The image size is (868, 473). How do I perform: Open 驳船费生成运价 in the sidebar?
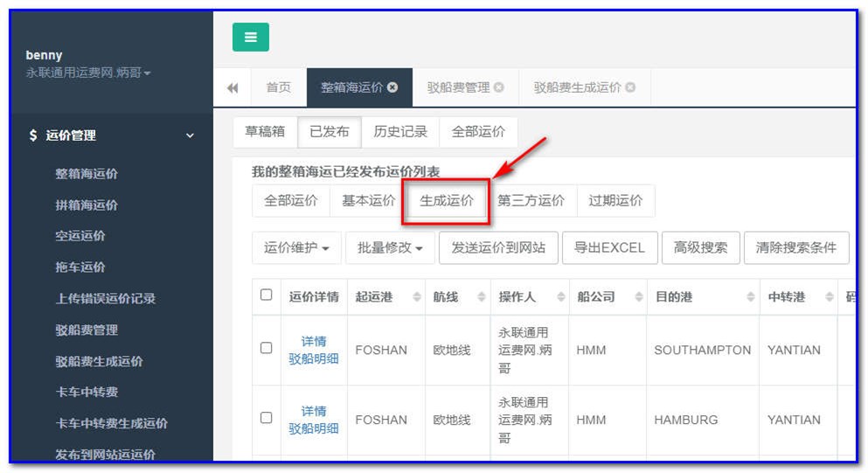pos(99,361)
